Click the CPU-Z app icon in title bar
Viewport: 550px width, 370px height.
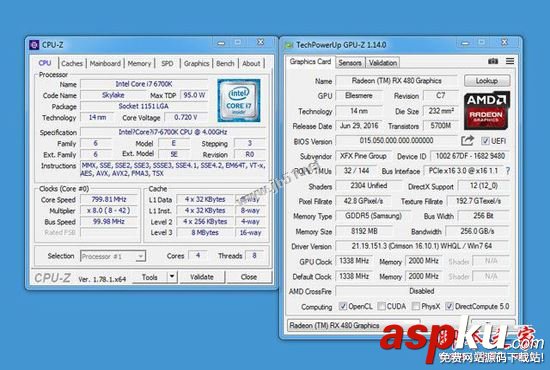(34, 45)
